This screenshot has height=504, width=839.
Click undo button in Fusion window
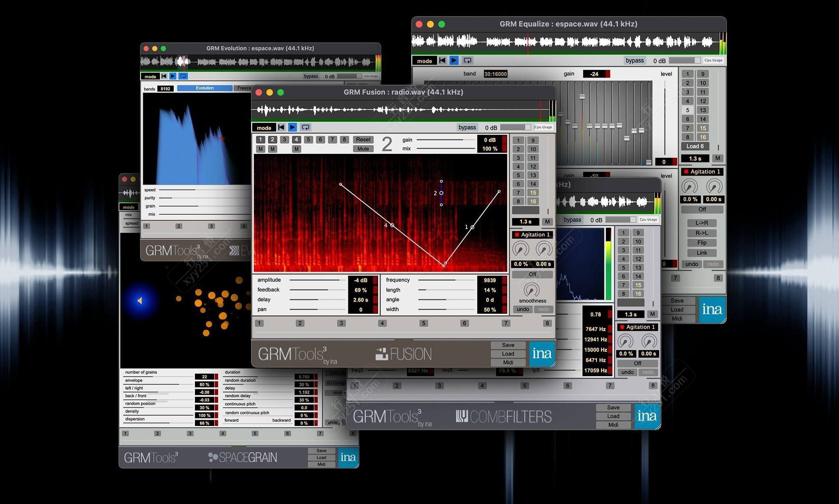[x=523, y=309]
